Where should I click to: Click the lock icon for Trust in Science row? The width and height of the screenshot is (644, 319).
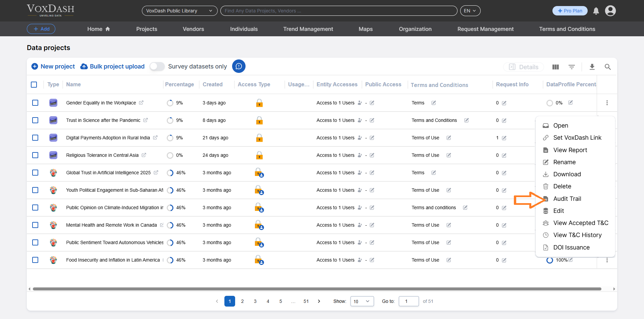259,120
